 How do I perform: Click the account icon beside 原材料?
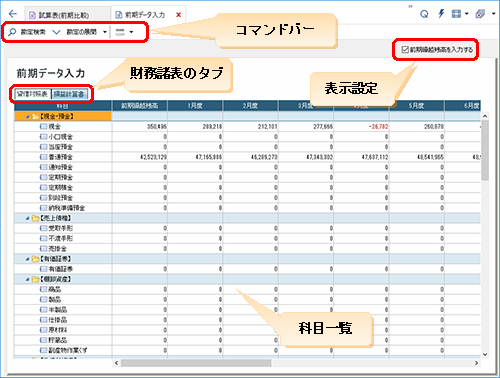click(x=43, y=330)
